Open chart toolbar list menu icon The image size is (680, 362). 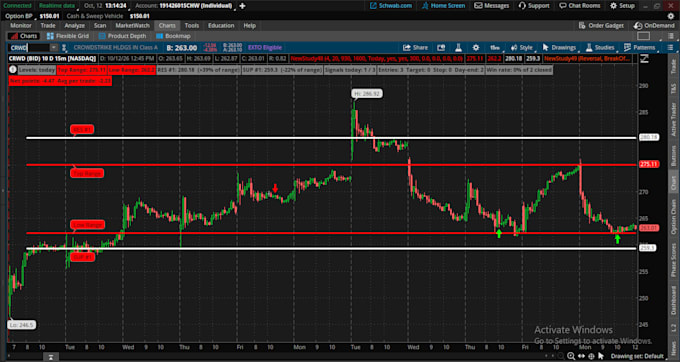coord(670,48)
